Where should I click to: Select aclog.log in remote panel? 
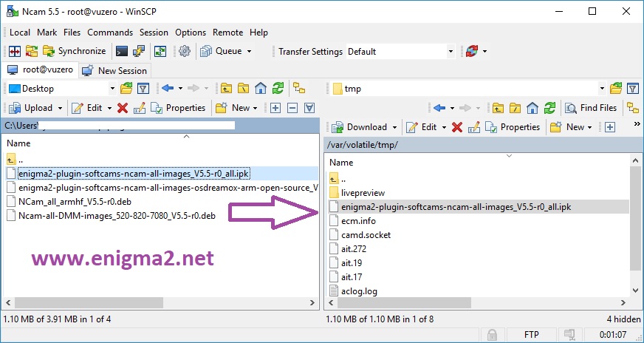pos(360,291)
